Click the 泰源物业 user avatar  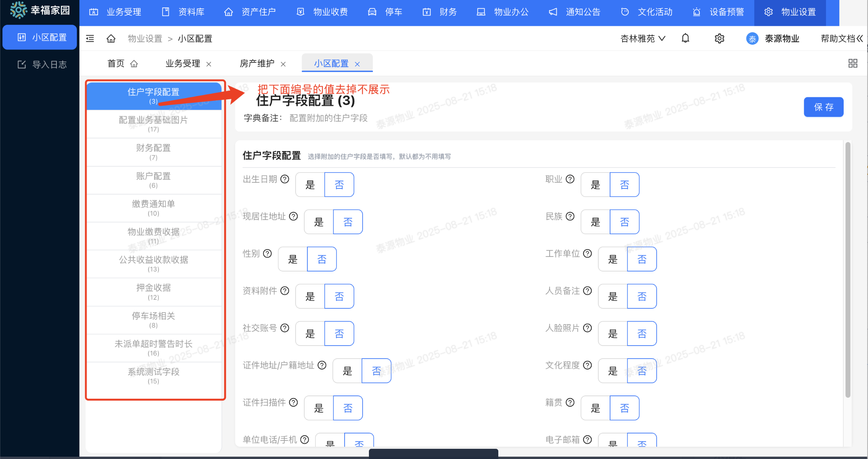click(x=752, y=38)
